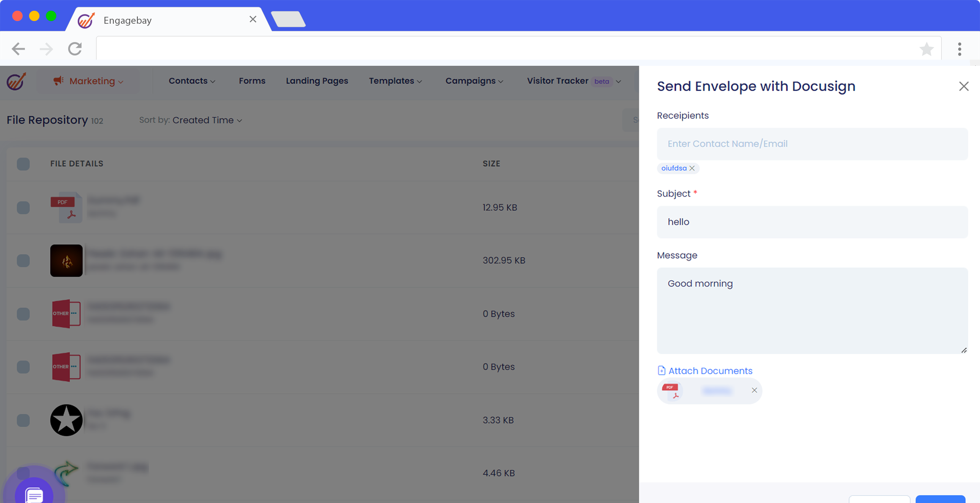This screenshot has height=503, width=980.
Task: Open browser three-dot menu
Action: click(x=959, y=49)
